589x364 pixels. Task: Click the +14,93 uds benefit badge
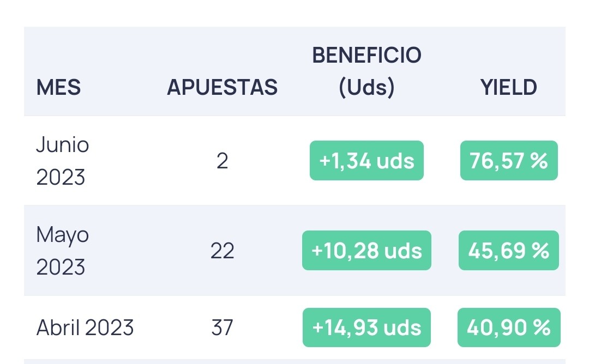366,327
